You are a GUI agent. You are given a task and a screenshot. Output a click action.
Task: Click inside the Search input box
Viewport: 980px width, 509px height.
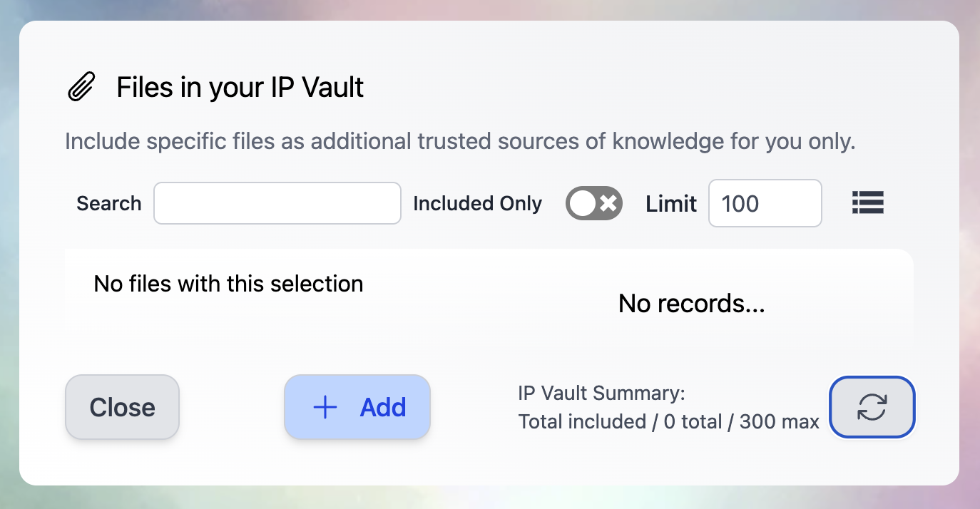[277, 203]
